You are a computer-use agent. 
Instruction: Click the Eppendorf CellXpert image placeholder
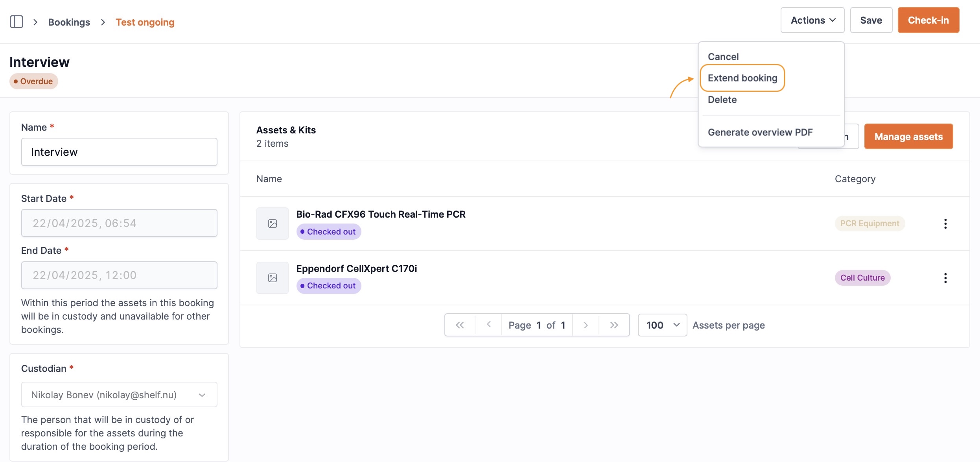click(272, 278)
